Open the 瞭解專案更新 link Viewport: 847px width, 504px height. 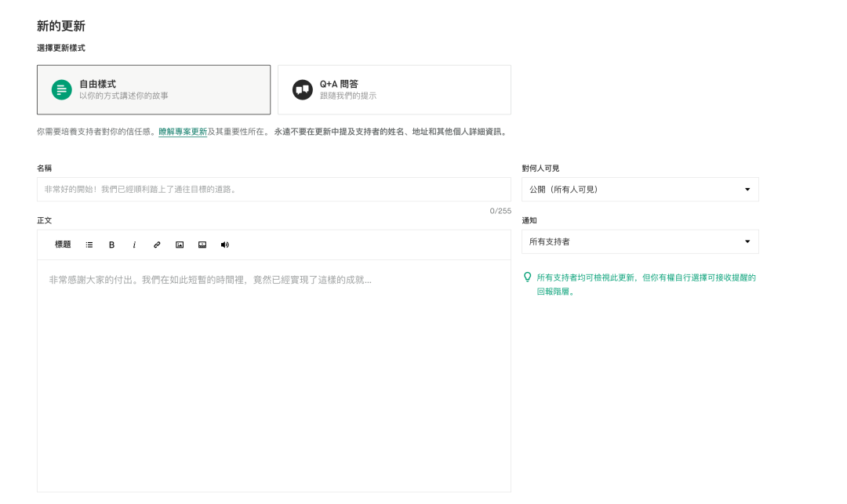[x=183, y=132]
